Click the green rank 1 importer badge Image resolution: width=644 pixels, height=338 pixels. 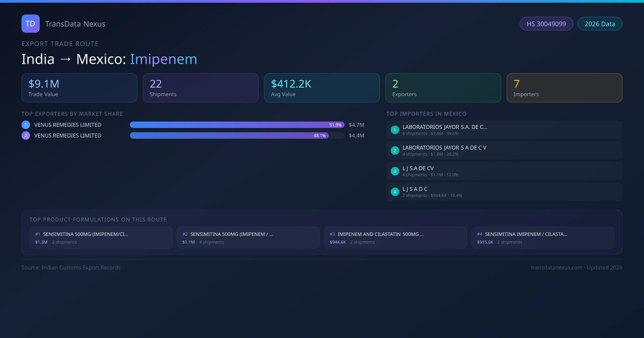click(x=395, y=130)
